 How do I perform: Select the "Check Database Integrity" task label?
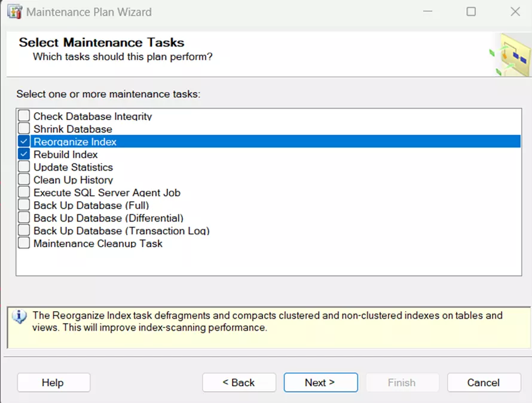(x=93, y=116)
